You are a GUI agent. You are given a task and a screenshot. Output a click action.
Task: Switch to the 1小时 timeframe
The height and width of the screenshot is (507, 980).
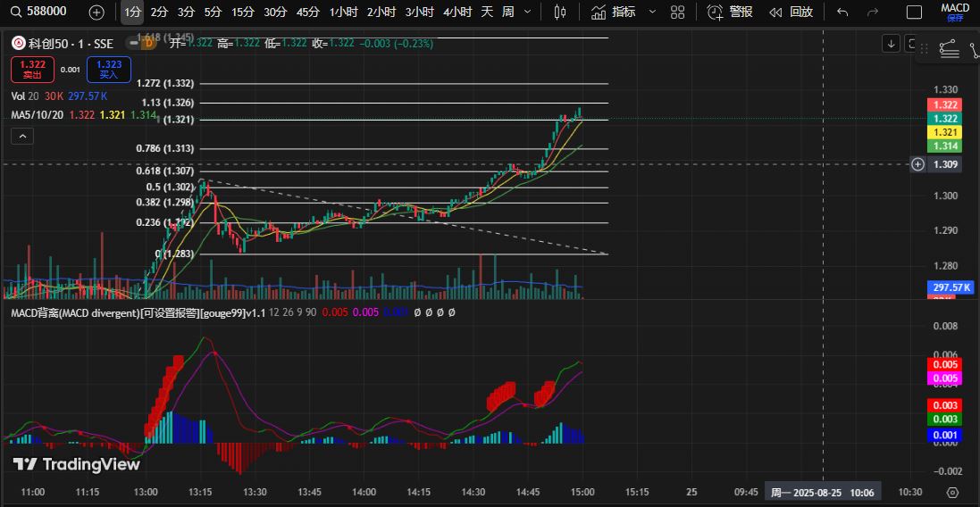(344, 12)
